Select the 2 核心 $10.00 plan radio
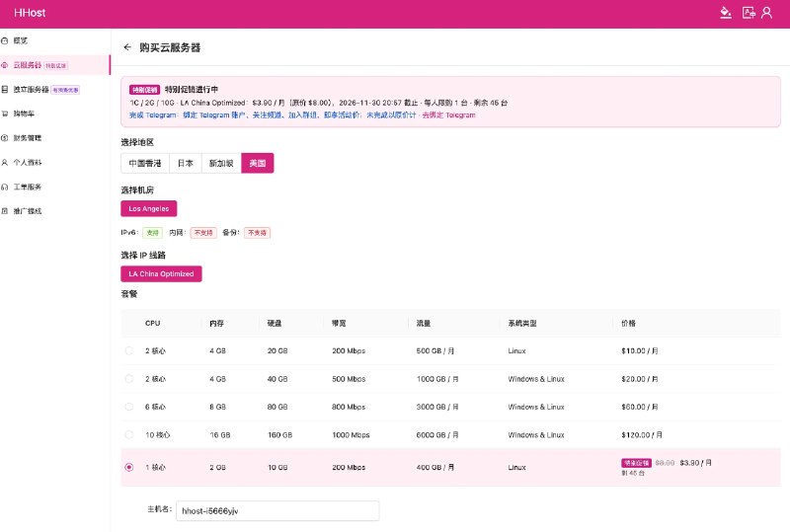The image size is (790, 532). [x=129, y=350]
